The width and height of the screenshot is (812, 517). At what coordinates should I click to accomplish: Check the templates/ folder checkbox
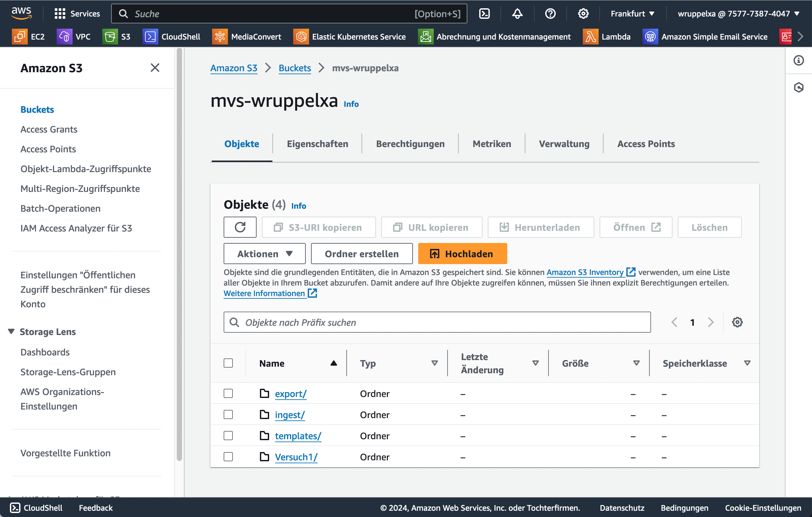tap(228, 436)
